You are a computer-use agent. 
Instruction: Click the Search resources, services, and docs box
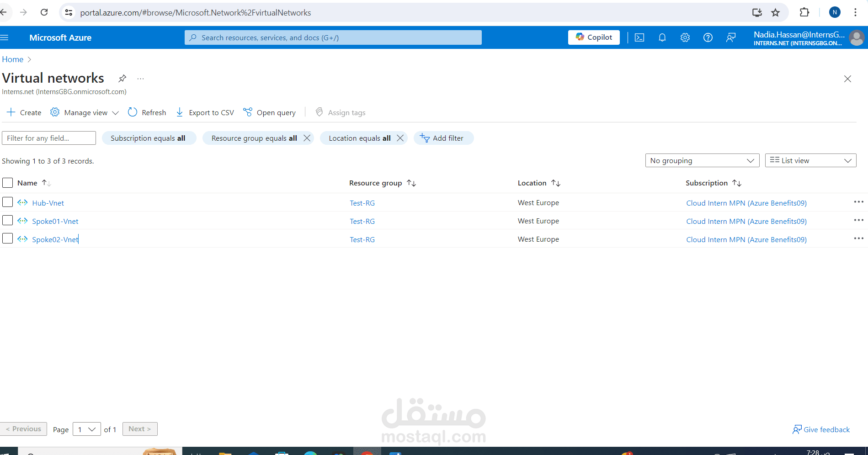(x=333, y=37)
